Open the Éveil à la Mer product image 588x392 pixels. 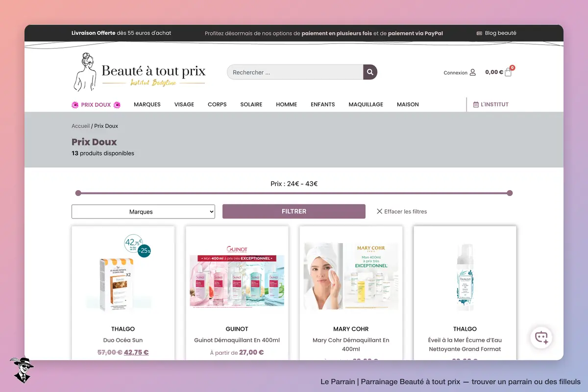pos(465,277)
